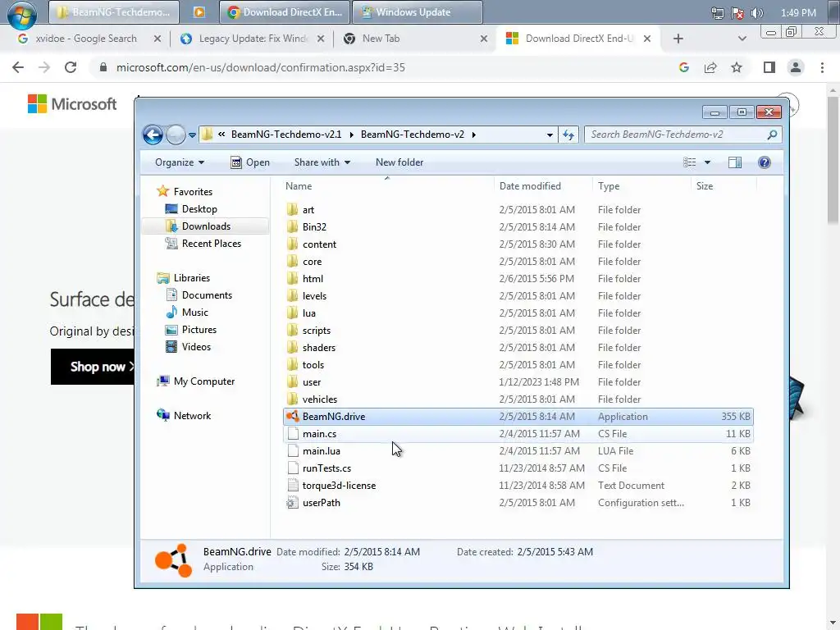Select the userPath configuration file
This screenshot has width=840, height=630.
pos(518,503)
